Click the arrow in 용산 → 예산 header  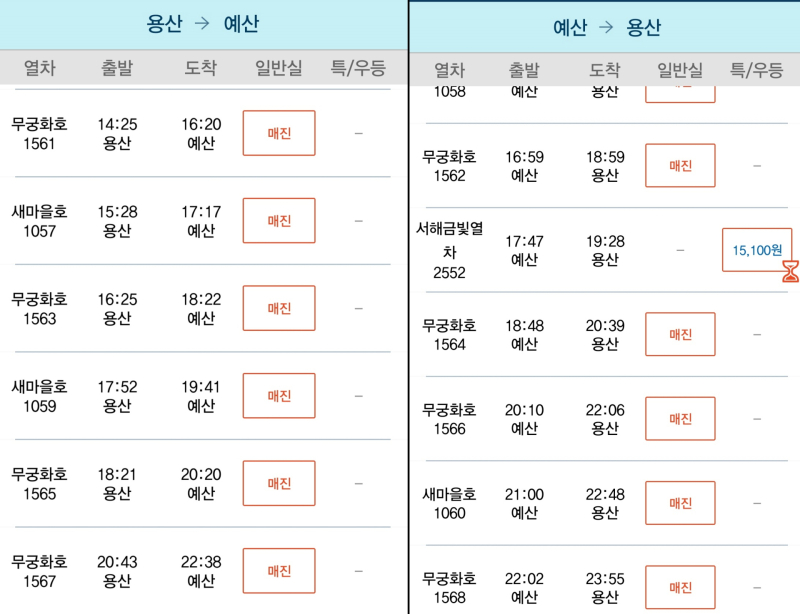(x=203, y=23)
